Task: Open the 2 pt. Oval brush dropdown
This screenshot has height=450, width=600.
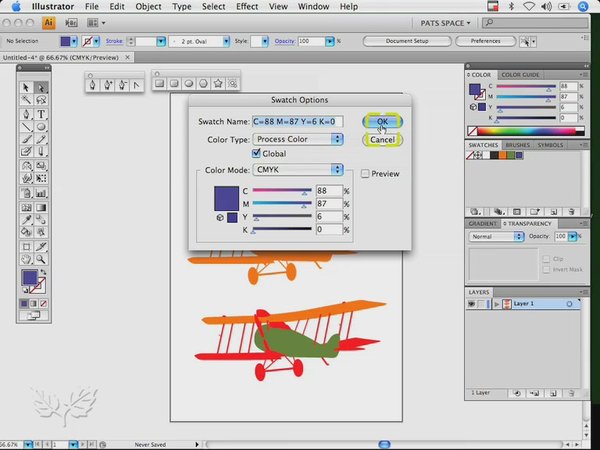Action: point(226,41)
